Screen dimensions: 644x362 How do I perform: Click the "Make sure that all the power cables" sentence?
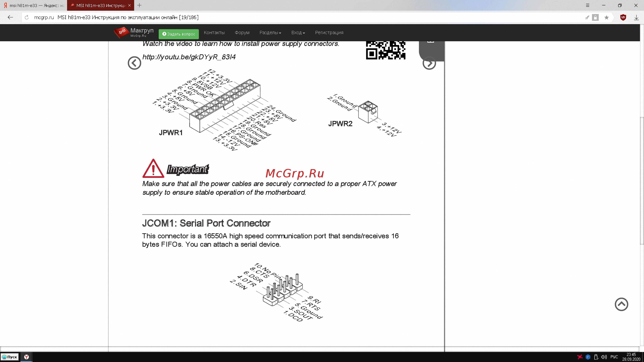tap(270, 188)
